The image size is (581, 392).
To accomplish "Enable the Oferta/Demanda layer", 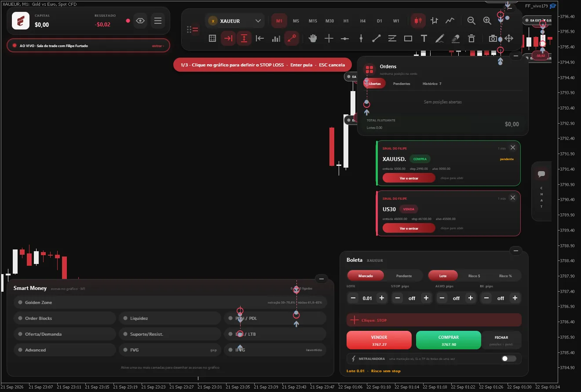I will pyautogui.click(x=65, y=334).
